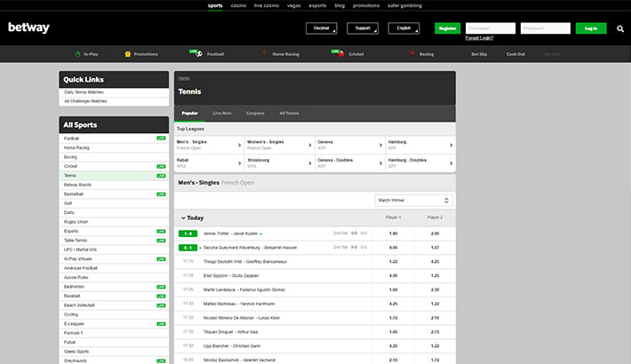Click the live badge beside Football in All Sports

[x=161, y=138]
